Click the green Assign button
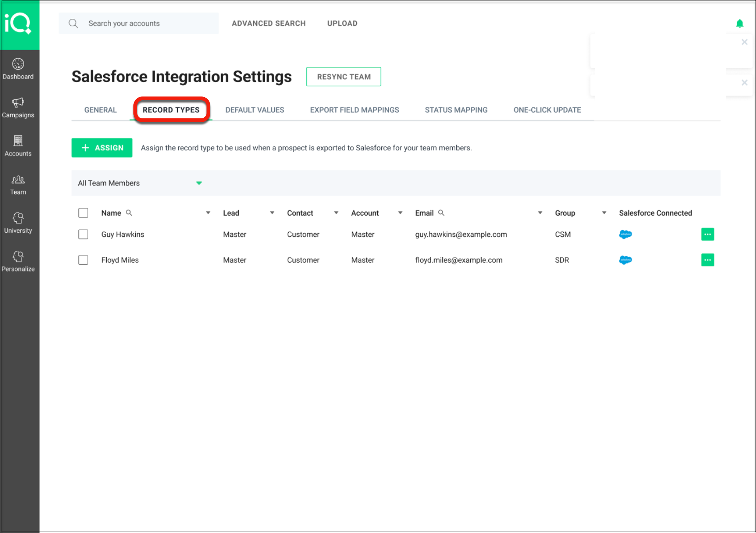Screen dimensions: 756x533 102,148
